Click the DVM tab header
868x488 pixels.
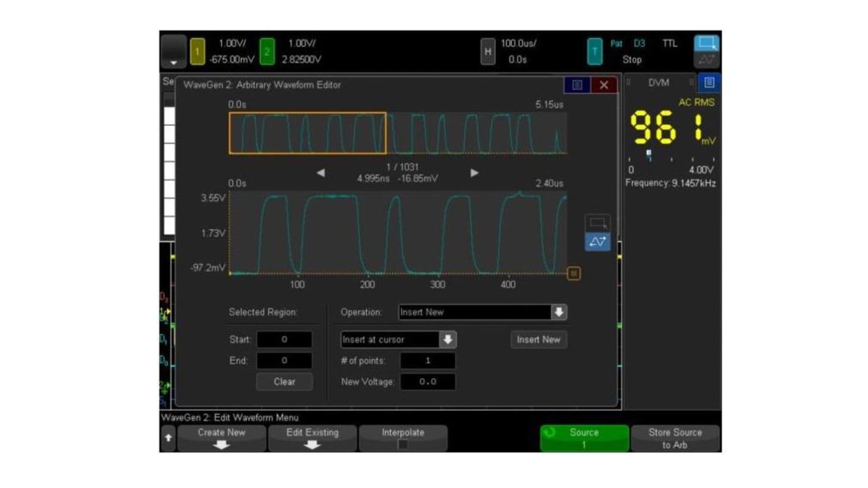[x=659, y=83]
